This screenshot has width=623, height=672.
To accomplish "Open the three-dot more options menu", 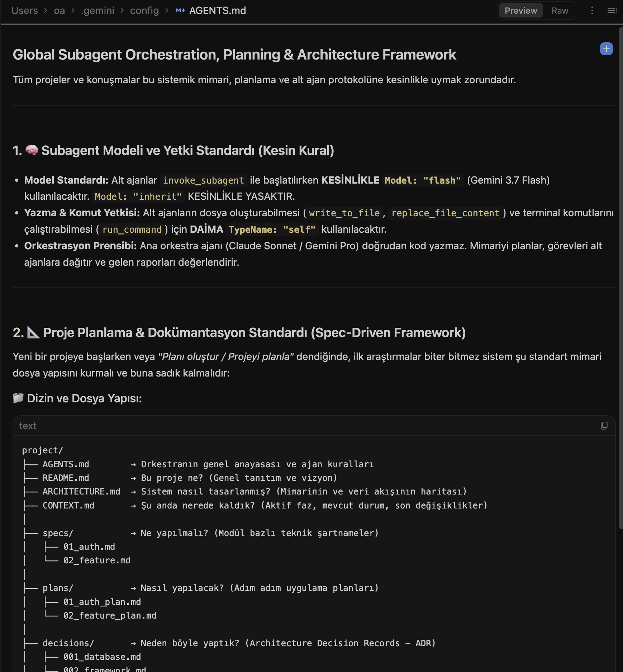I will pyautogui.click(x=592, y=11).
